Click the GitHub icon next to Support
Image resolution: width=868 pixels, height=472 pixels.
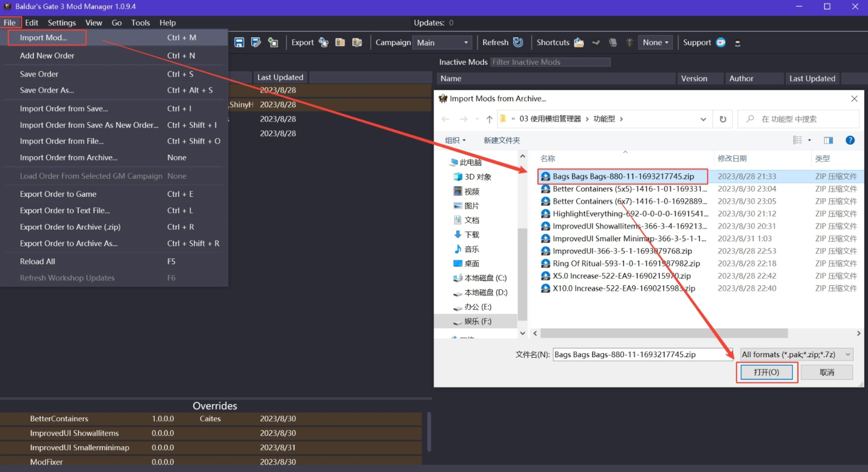click(x=738, y=43)
